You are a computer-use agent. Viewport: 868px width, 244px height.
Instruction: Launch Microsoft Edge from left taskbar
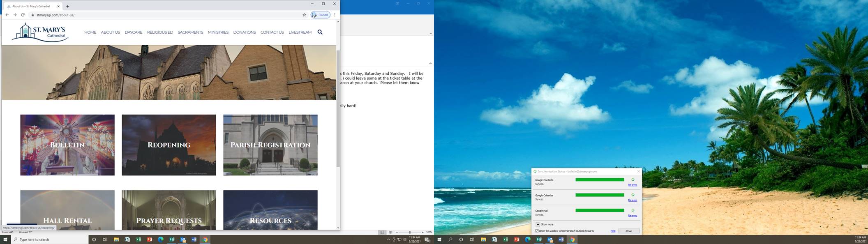pyautogui.click(x=161, y=239)
